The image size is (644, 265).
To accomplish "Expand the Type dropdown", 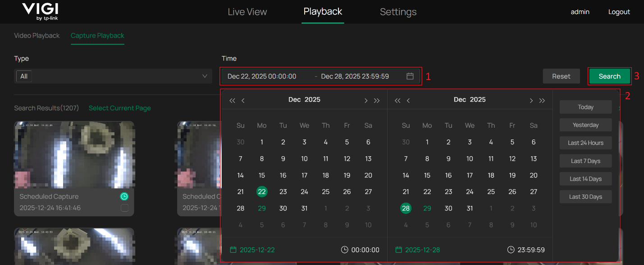I will [113, 76].
